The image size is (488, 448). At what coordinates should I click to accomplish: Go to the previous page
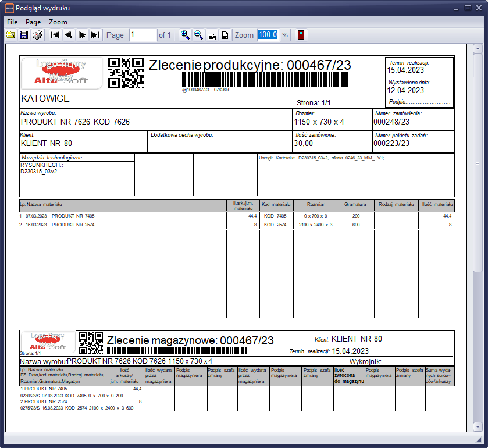point(69,35)
